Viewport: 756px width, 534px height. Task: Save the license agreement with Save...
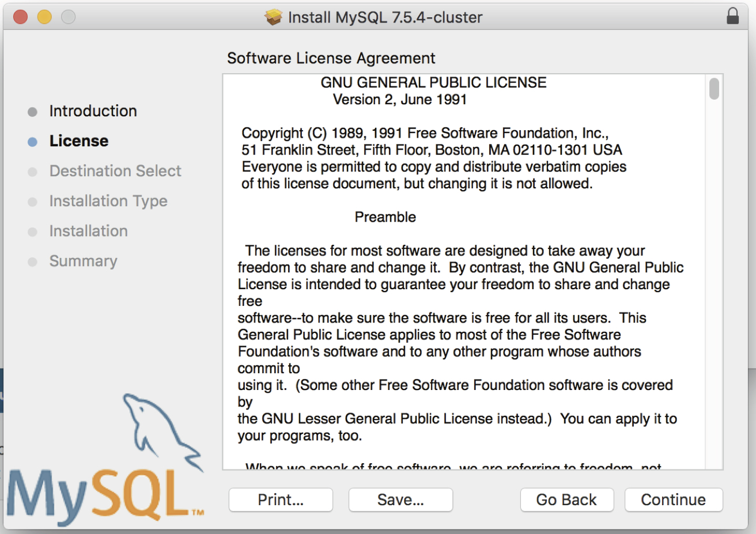coord(400,500)
